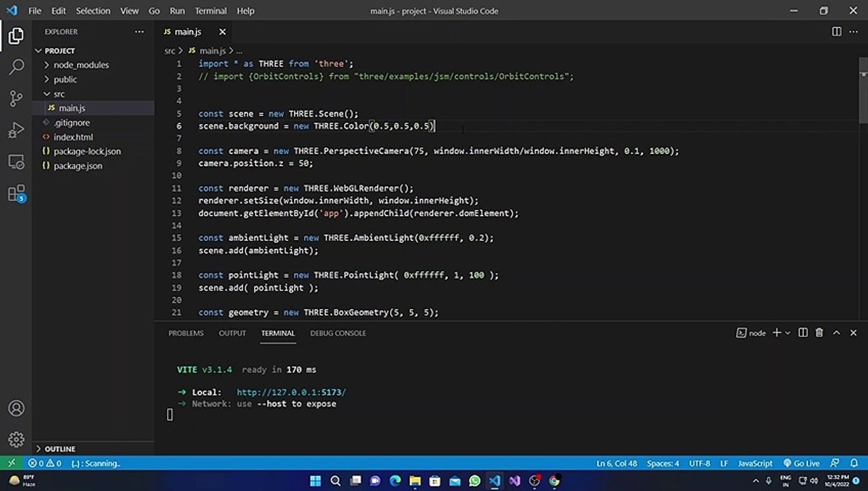The image size is (868, 491).
Task: Open the Run and Debug view
Action: coord(16,130)
